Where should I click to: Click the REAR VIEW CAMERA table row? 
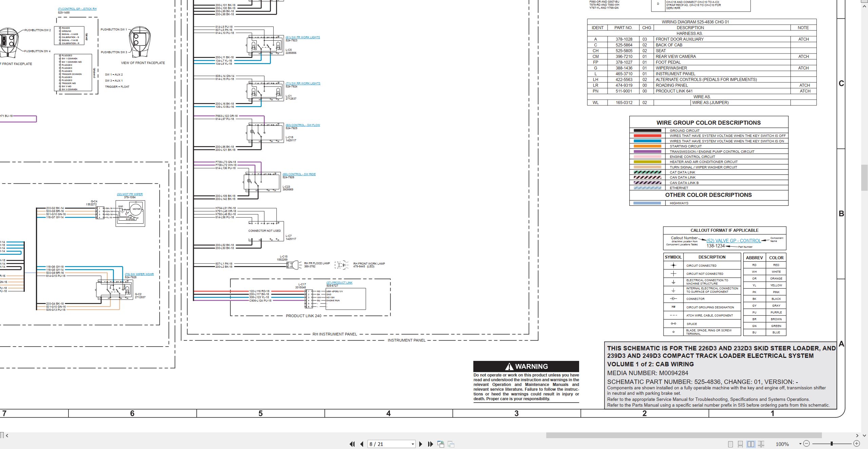702,57
